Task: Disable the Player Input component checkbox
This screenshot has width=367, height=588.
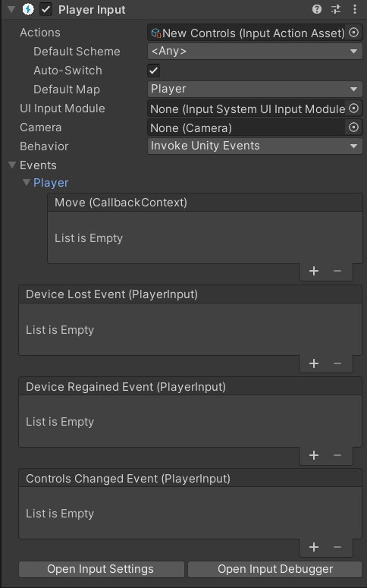Action: (45, 9)
